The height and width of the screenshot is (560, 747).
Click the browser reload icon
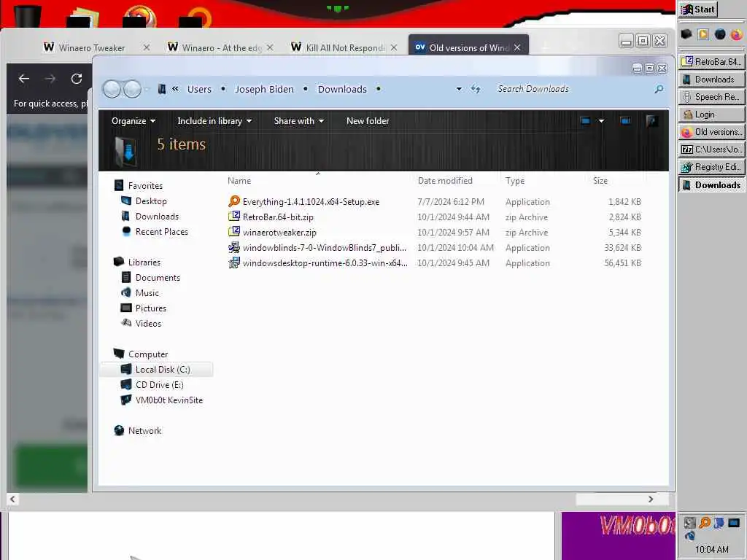(77, 79)
